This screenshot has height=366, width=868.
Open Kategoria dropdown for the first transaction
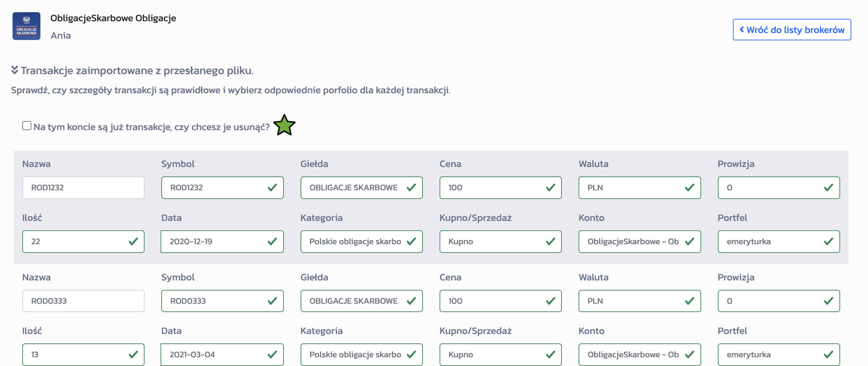coord(361,241)
